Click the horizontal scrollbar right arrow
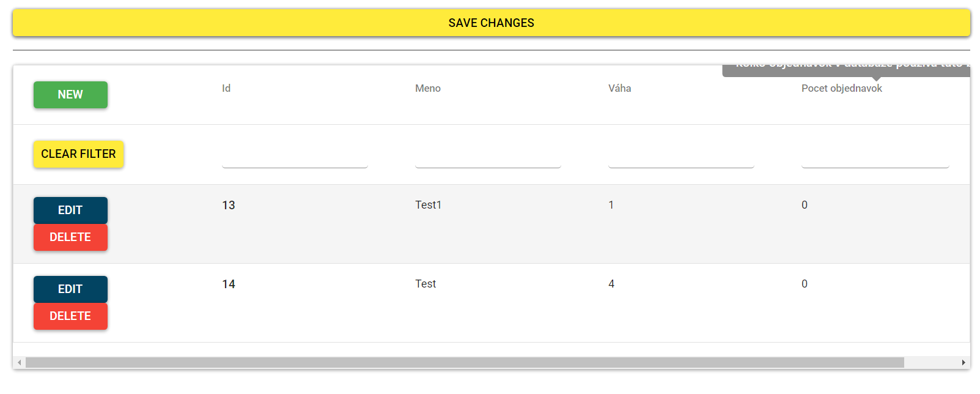The width and height of the screenshot is (980, 394). point(964,363)
